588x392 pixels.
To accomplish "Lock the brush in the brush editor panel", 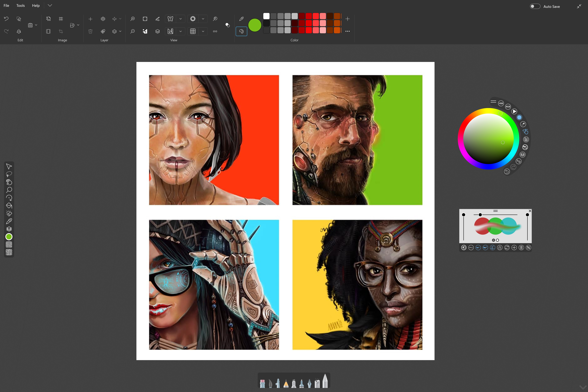I will point(500,247).
